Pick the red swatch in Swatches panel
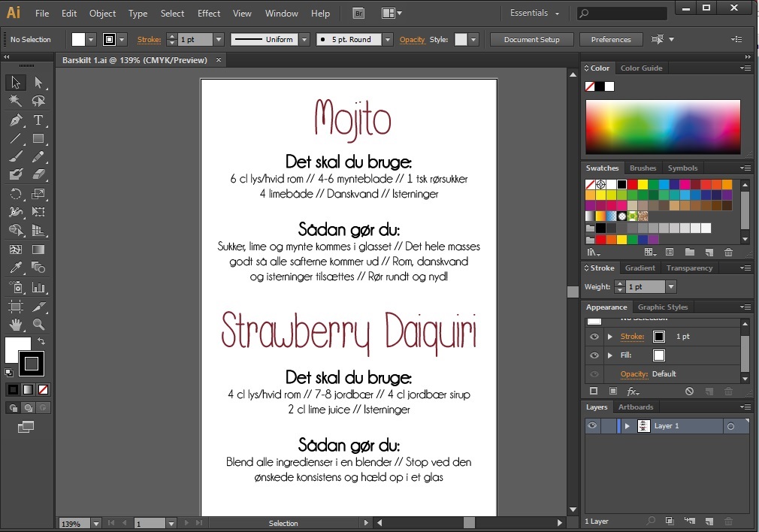This screenshot has height=532, width=759. pos(633,184)
